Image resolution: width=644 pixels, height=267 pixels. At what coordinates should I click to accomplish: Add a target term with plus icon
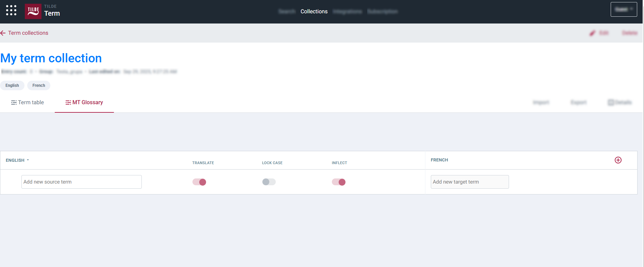pyautogui.click(x=618, y=160)
